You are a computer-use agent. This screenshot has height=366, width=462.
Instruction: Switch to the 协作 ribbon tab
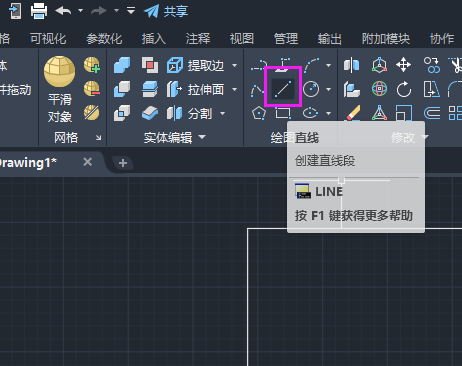click(442, 39)
